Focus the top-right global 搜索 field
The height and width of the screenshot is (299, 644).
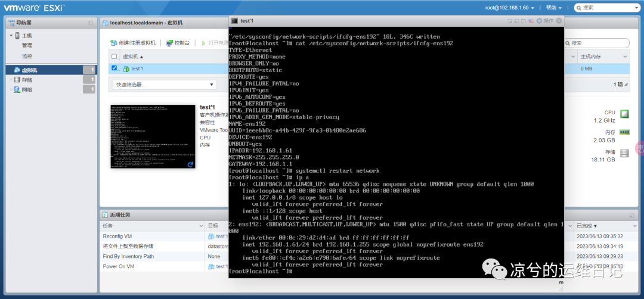click(606, 8)
